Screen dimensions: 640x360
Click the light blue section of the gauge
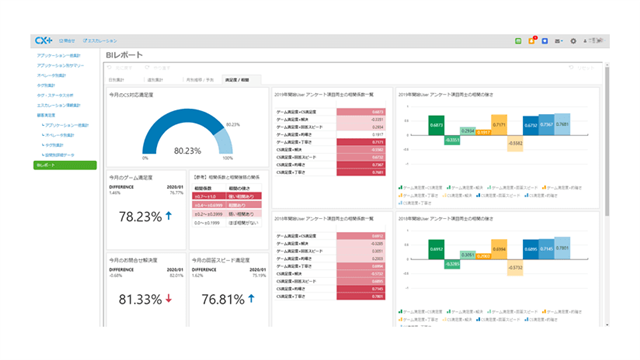(x=225, y=140)
